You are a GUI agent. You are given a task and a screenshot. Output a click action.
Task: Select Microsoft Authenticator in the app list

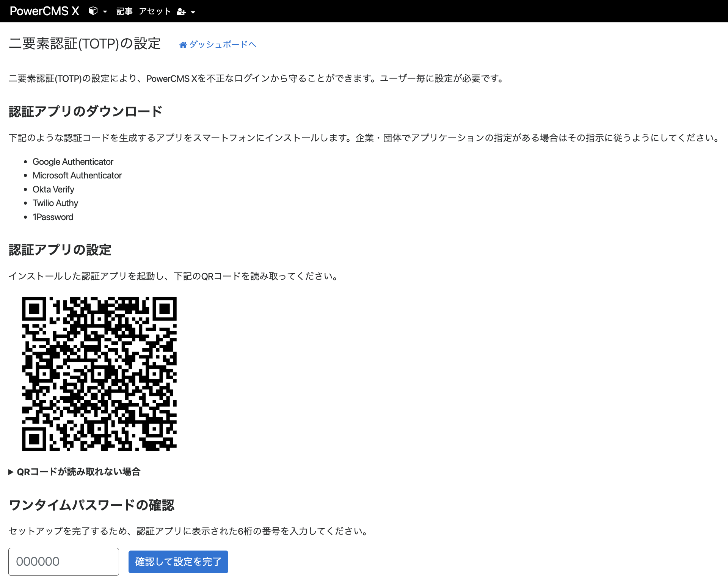tap(77, 175)
